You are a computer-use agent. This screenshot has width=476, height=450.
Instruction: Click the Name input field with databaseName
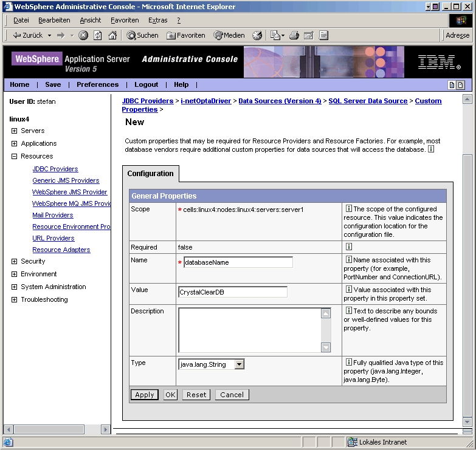coord(238,262)
